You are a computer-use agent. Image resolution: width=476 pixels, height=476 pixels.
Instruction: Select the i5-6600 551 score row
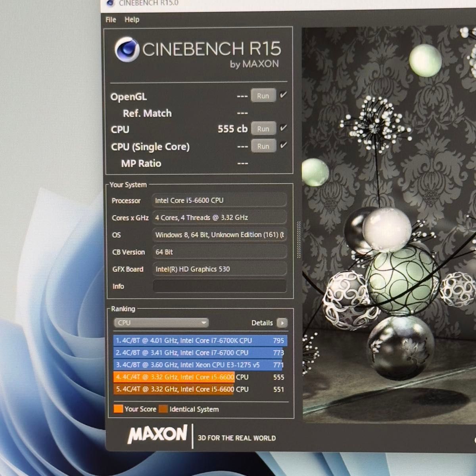(x=200, y=390)
